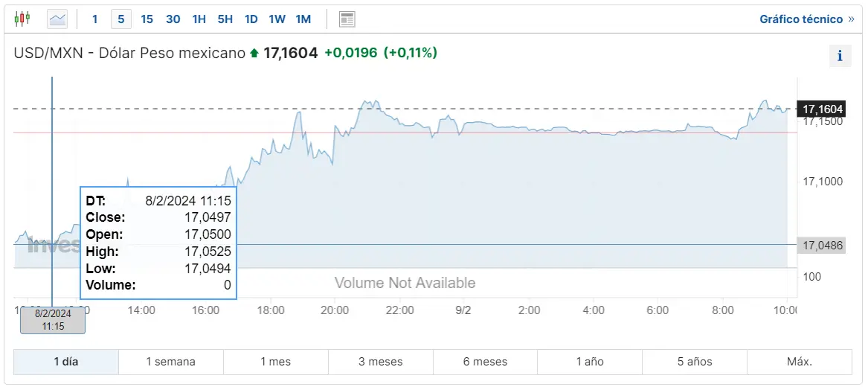Click the 17,1000 price axis label
868x390 pixels.
[821, 182]
